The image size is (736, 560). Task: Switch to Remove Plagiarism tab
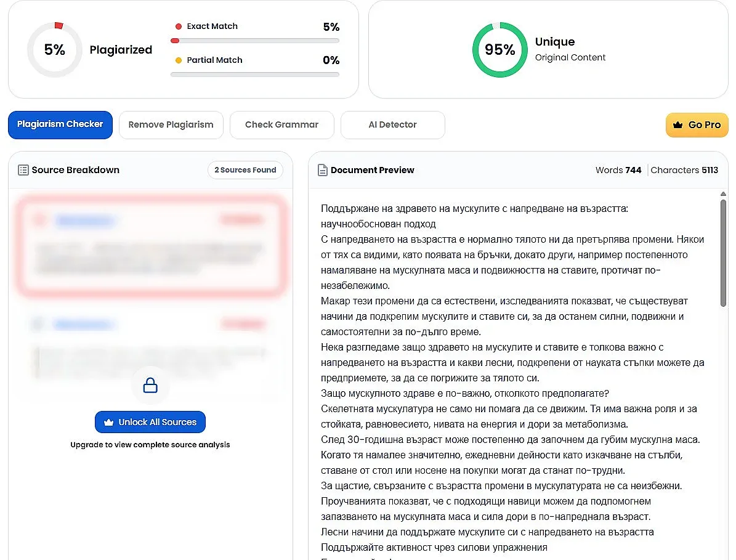point(171,124)
